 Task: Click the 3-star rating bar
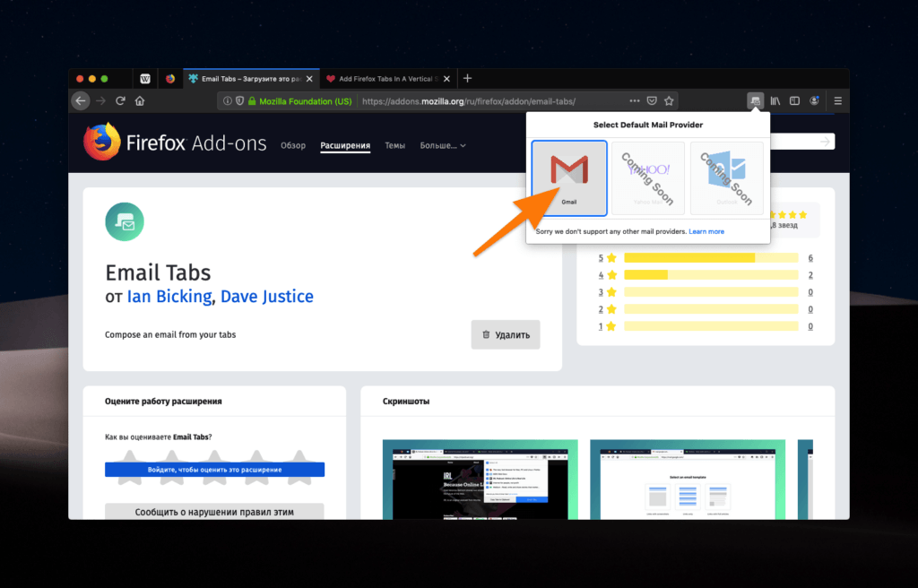point(711,291)
